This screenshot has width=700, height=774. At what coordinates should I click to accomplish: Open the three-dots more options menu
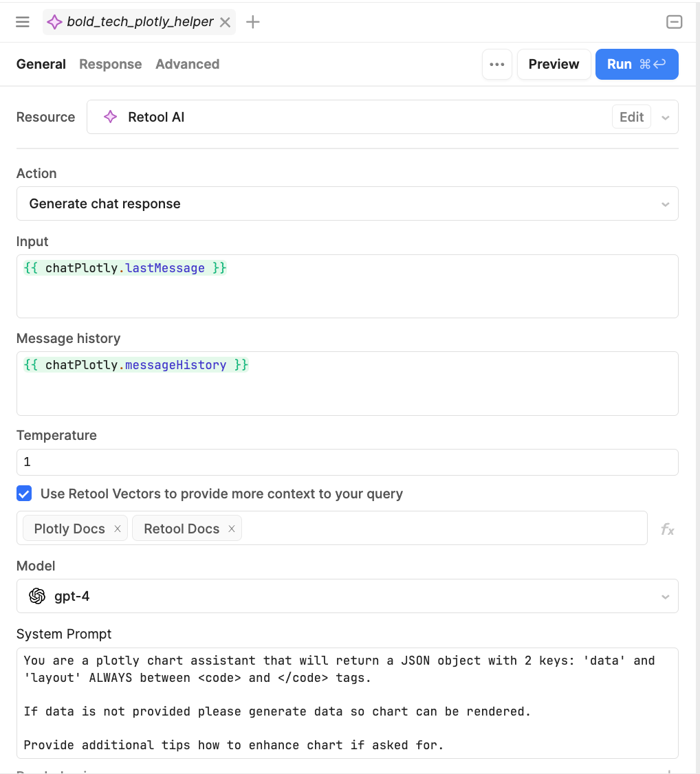(x=496, y=64)
